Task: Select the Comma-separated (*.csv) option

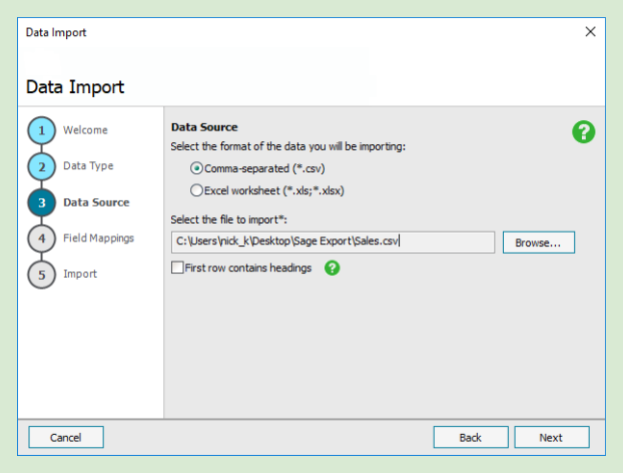Action: [196, 168]
